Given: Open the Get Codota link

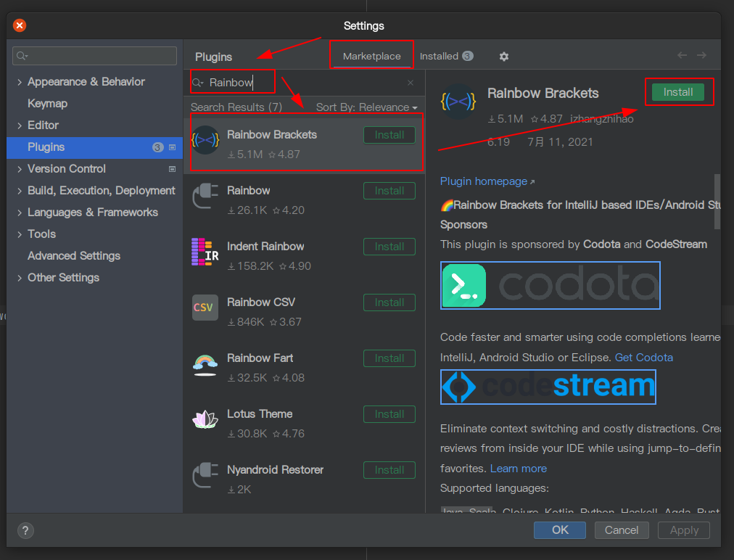Looking at the screenshot, I should (643, 358).
